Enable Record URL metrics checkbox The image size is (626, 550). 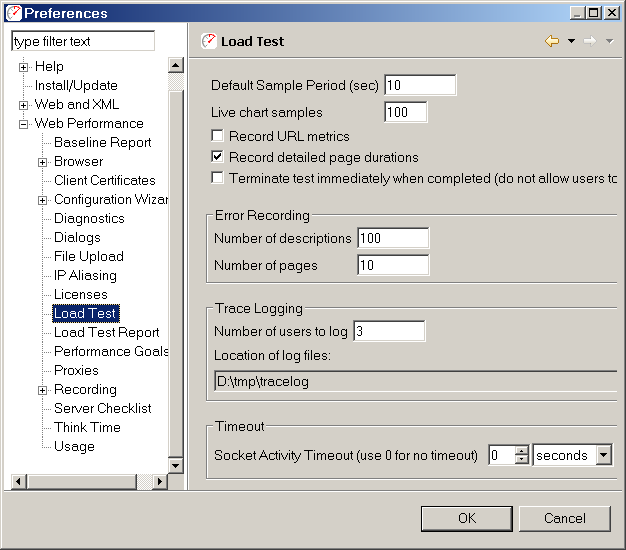[217, 136]
